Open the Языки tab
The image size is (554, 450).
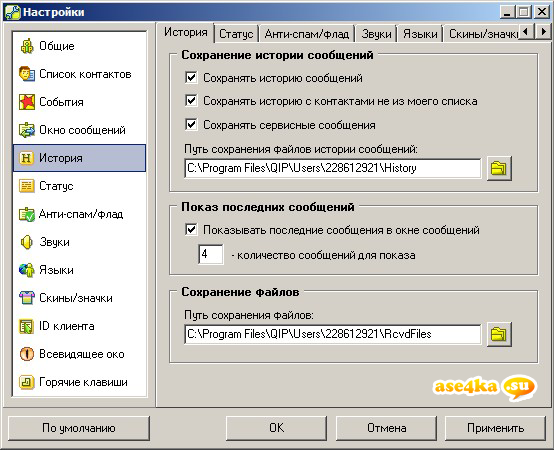420,34
